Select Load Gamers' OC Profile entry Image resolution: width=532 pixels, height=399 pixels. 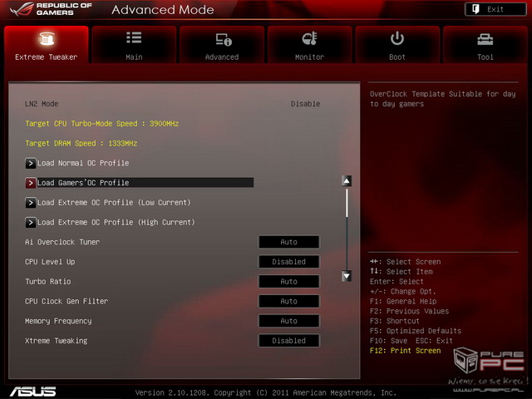tap(139, 183)
